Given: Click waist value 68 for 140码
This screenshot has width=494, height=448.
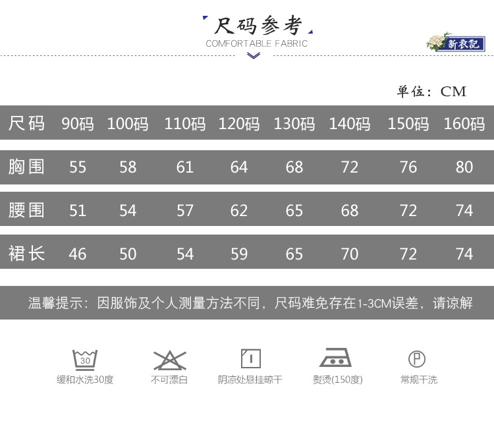Looking at the screenshot, I should tap(350, 210).
